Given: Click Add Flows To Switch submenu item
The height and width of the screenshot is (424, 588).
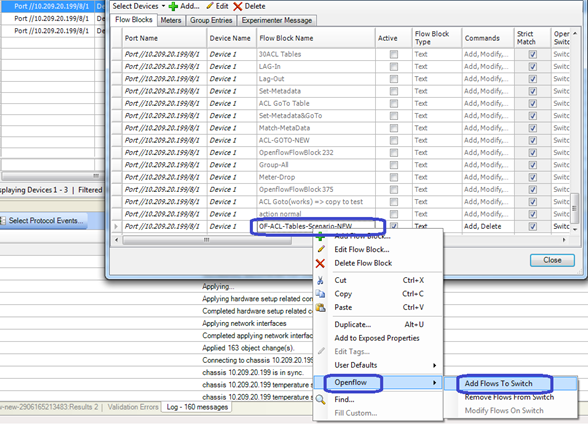Looking at the screenshot, I should pyautogui.click(x=511, y=383).
